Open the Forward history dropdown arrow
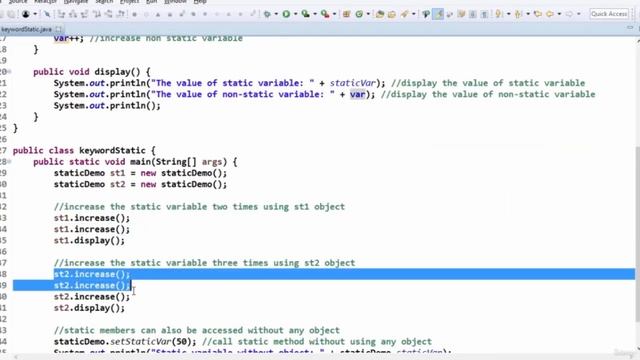Image resolution: width=640 pixels, height=360 pixels. click(x=578, y=14)
